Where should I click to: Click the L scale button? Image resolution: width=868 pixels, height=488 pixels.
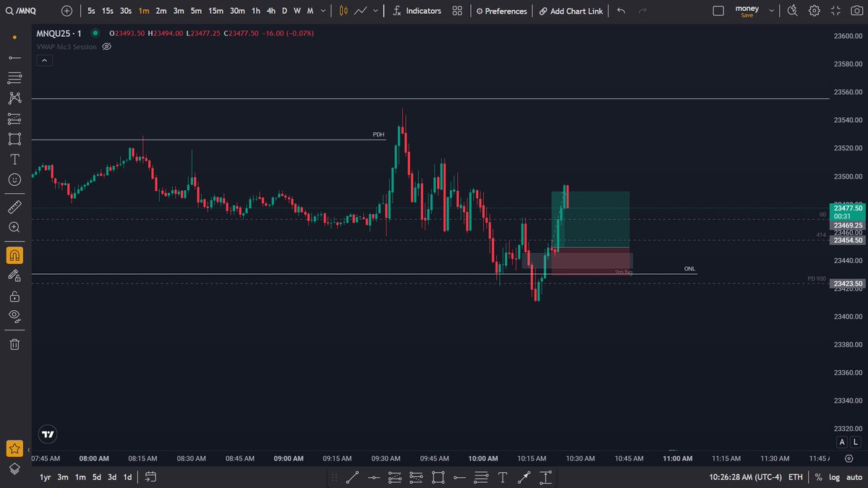pos(856,442)
